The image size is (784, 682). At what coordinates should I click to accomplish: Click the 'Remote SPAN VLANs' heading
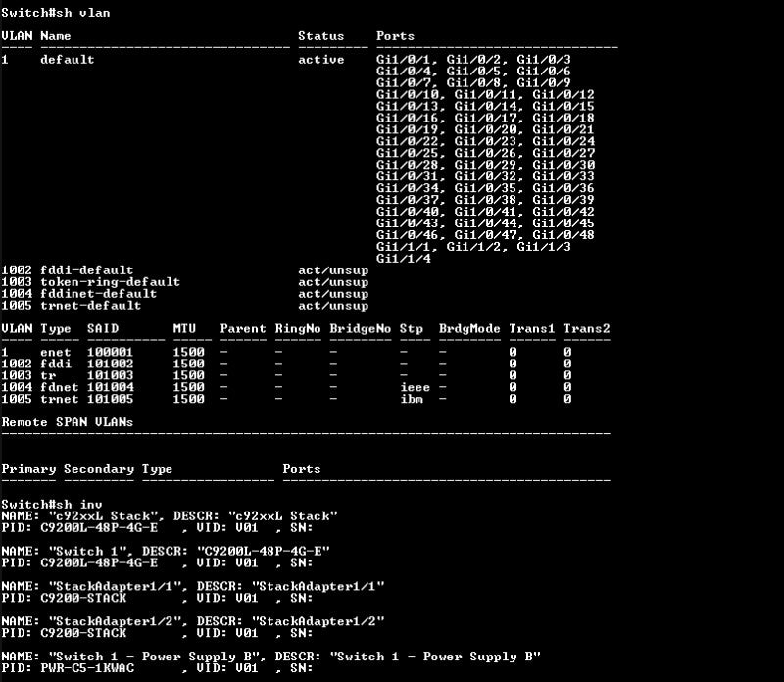(x=67, y=422)
